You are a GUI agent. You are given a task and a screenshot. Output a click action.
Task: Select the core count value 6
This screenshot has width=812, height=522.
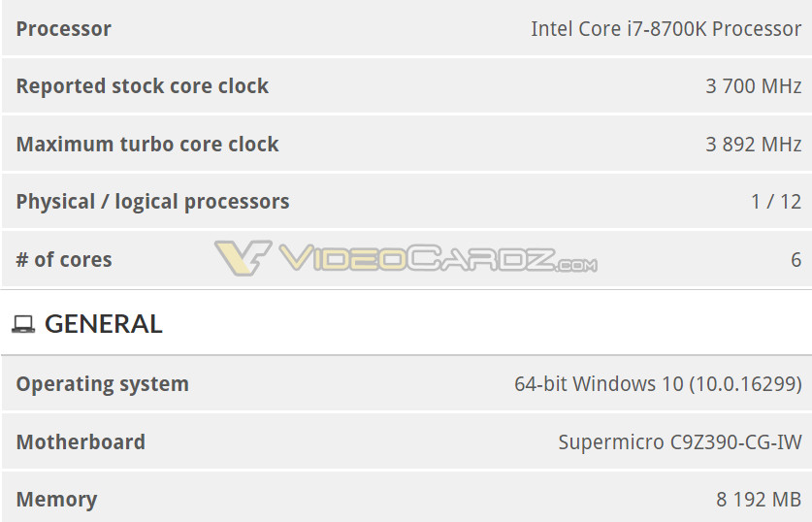[796, 260]
